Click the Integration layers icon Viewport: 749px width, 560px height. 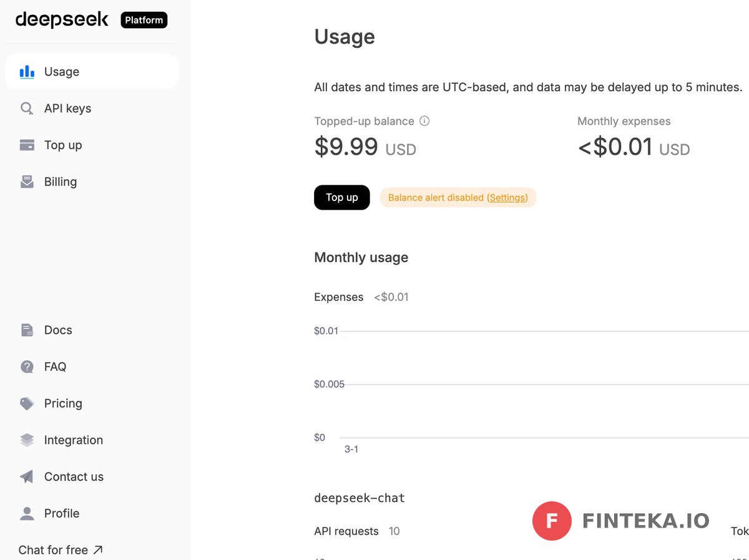pos(27,440)
